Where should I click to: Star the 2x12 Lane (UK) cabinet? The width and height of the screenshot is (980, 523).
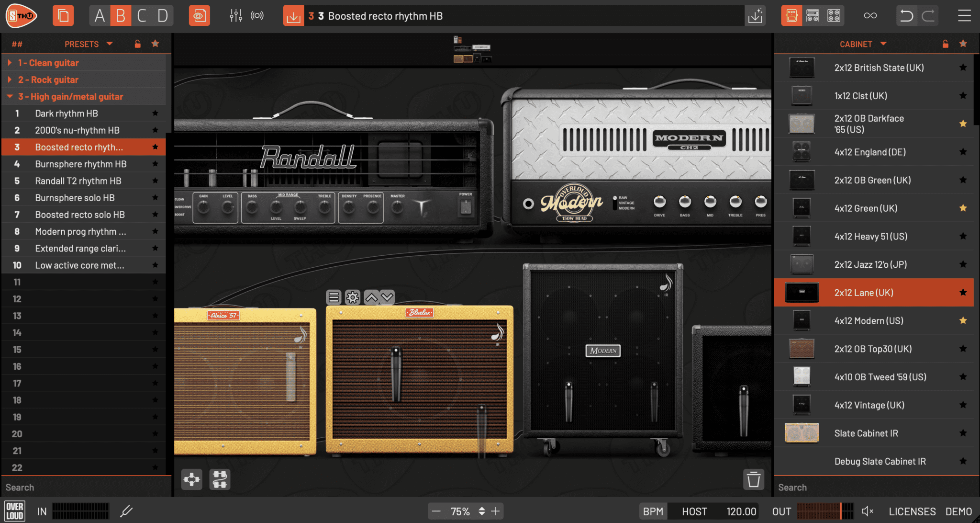coord(962,292)
